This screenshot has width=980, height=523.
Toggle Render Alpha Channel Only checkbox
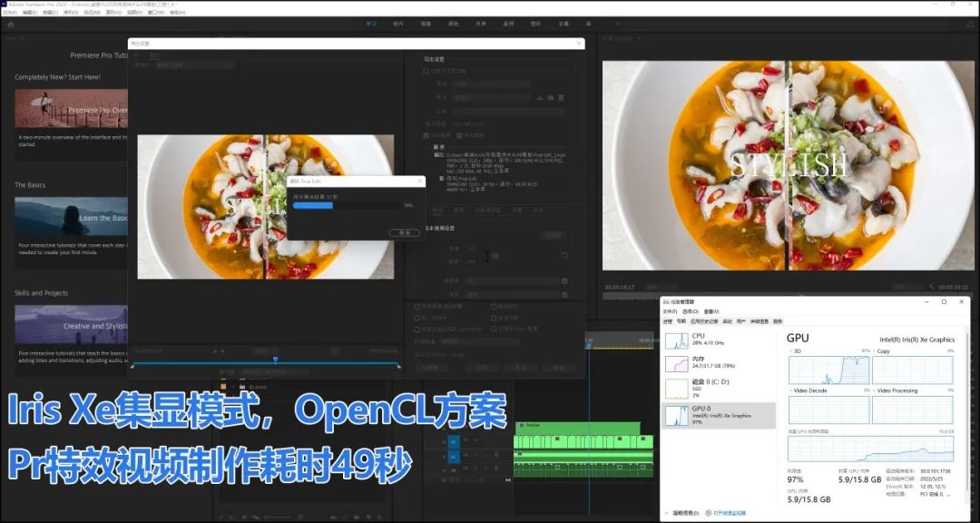(x=494, y=329)
